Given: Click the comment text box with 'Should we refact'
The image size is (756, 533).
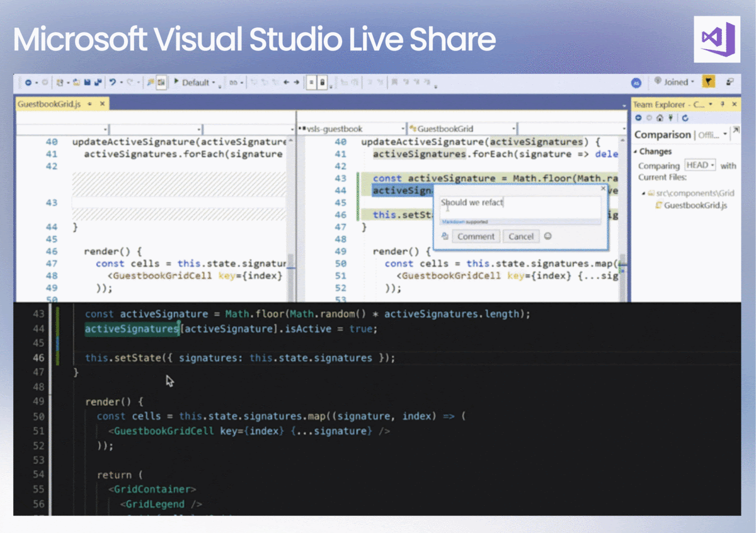Looking at the screenshot, I should click(x=520, y=207).
